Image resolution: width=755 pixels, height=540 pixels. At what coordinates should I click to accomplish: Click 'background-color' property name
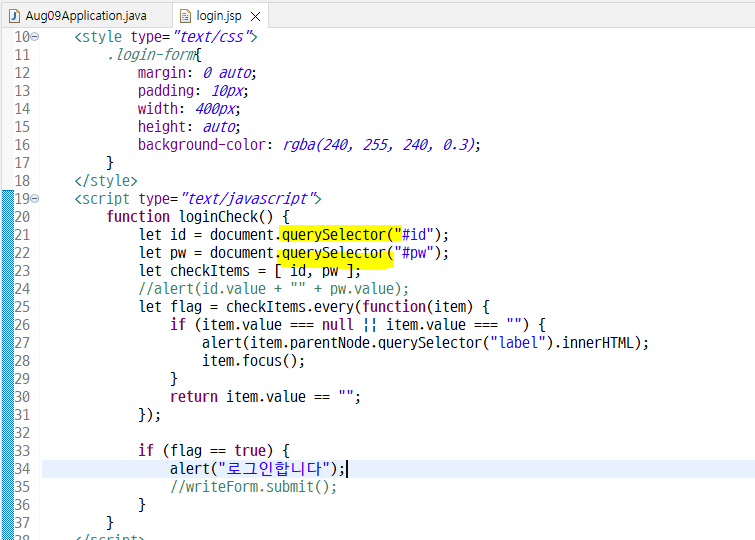[202, 145]
